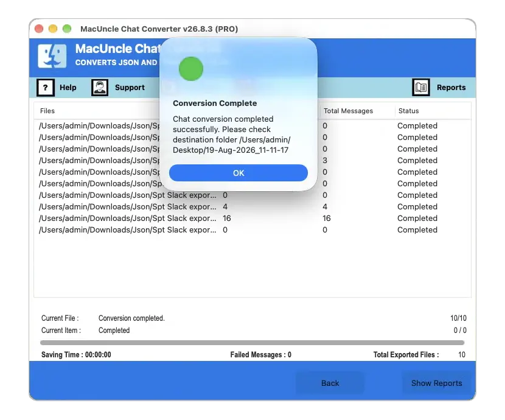Click the Failed Messages : 0 label
Screen dimensions: 505x420
(260, 355)
